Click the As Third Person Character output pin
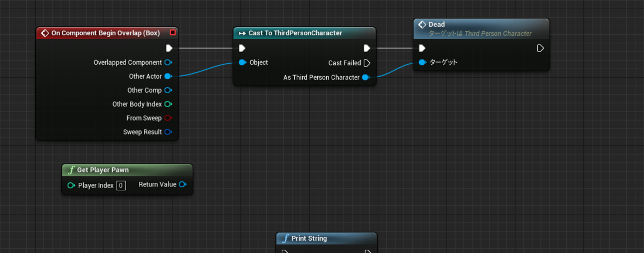 click(366, 77)
